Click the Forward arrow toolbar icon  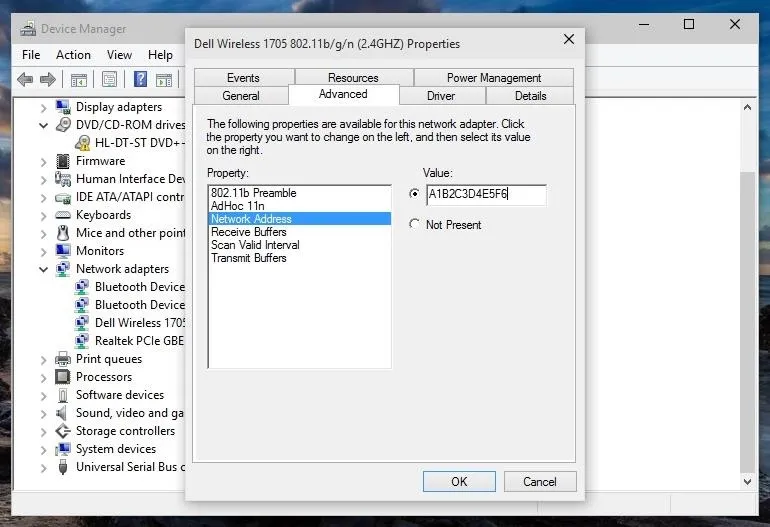pos(48,79)
